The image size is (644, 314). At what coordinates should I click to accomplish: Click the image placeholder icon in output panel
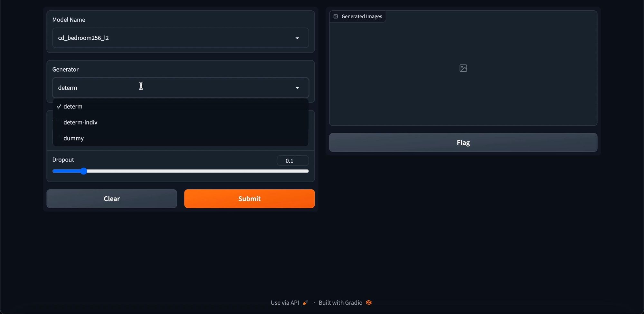[x=463, y=68]
